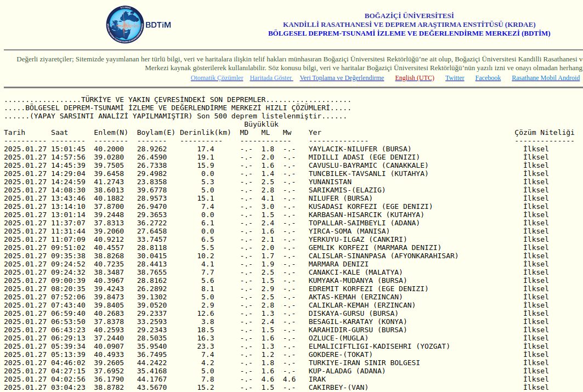
Task: Click the Tarih column header
Action: coord(15,133)
